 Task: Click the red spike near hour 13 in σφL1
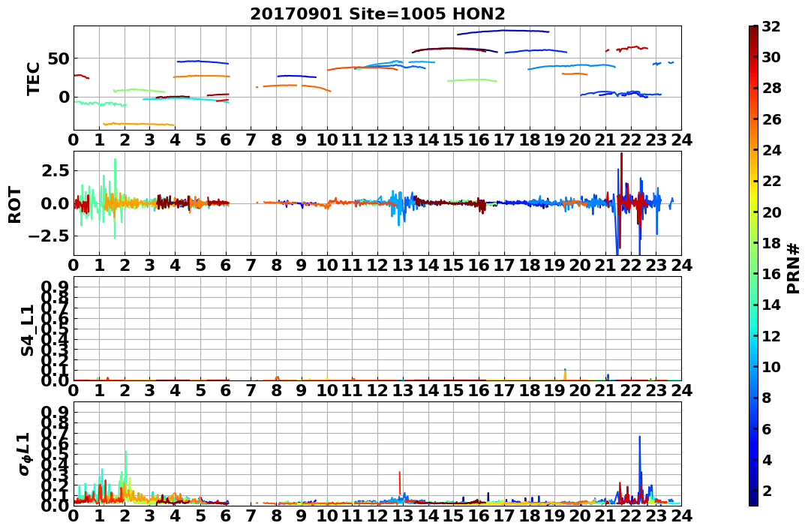(x=399, y=482)
